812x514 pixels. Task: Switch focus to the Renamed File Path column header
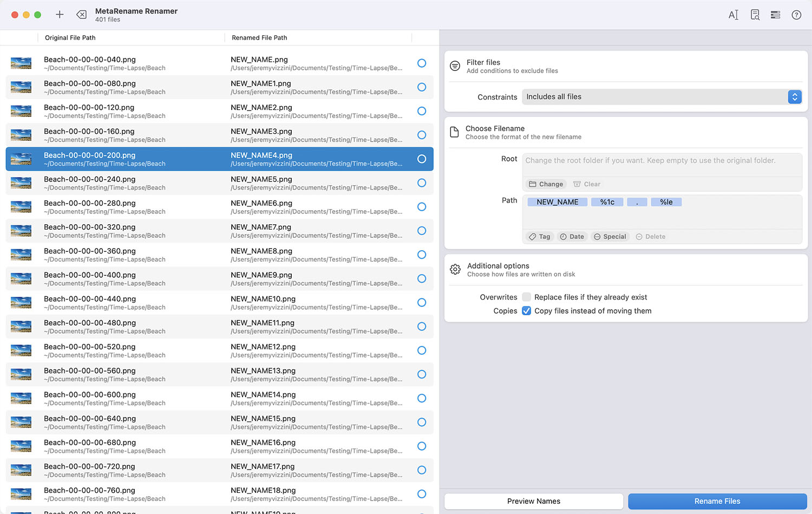[259, 37]
